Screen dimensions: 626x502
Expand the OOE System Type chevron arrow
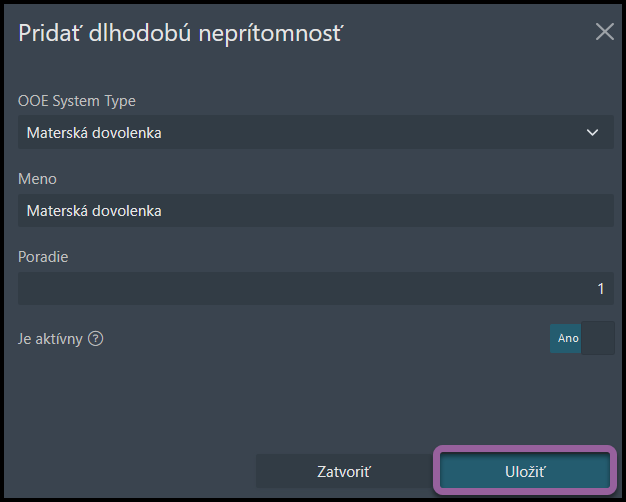[x=592, y=132]
